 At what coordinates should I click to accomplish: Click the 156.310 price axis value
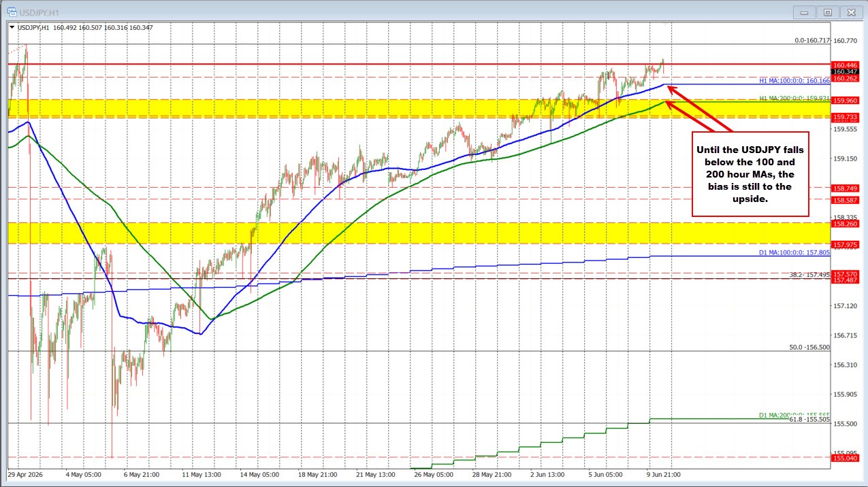(845, 365)
